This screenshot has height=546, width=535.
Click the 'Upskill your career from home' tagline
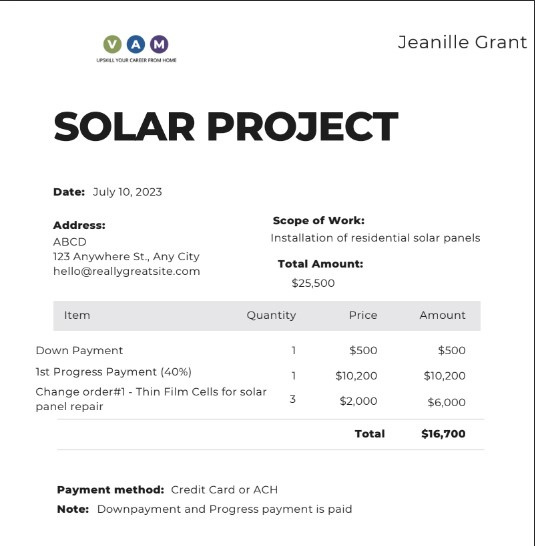click(136, 60)
